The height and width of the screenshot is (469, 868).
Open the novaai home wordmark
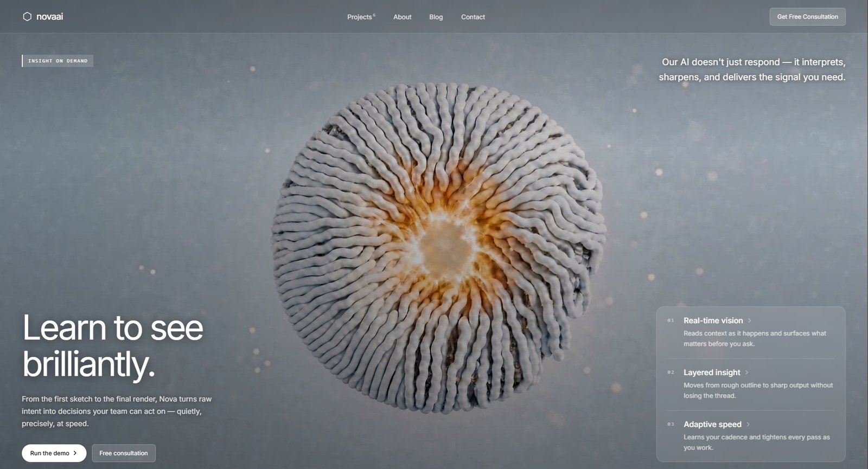[49, 17]
